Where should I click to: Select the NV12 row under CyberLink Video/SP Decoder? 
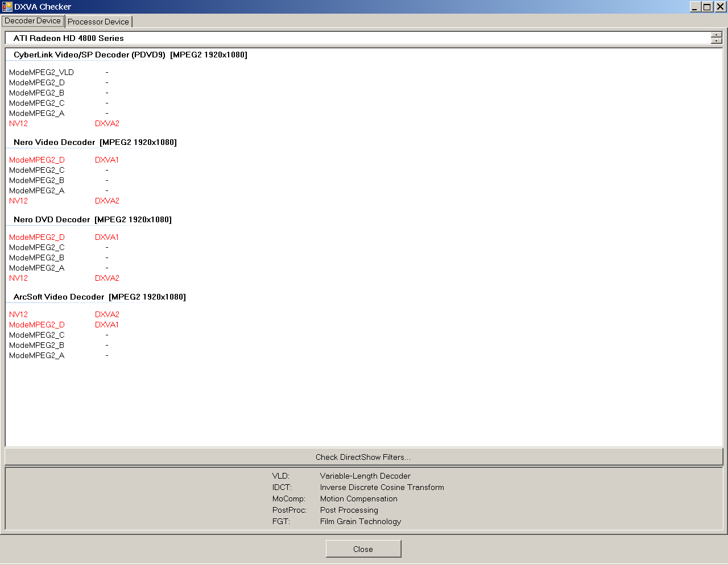[x=19, y=124]
